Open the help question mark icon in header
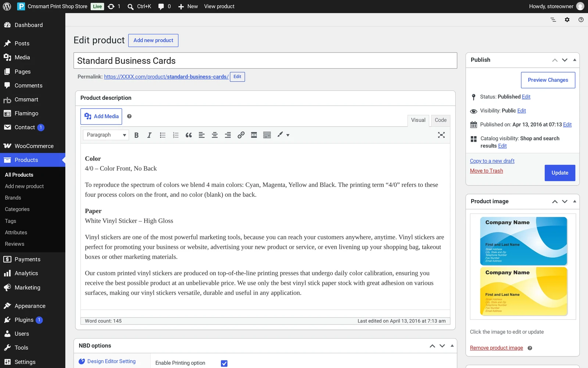The image size is (588, 368). (581, 20)
